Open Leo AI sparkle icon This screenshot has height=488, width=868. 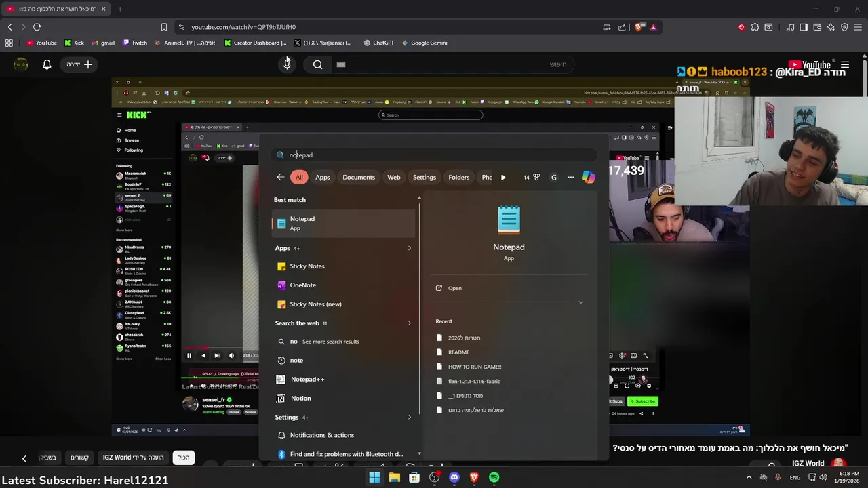coord(831,27)
